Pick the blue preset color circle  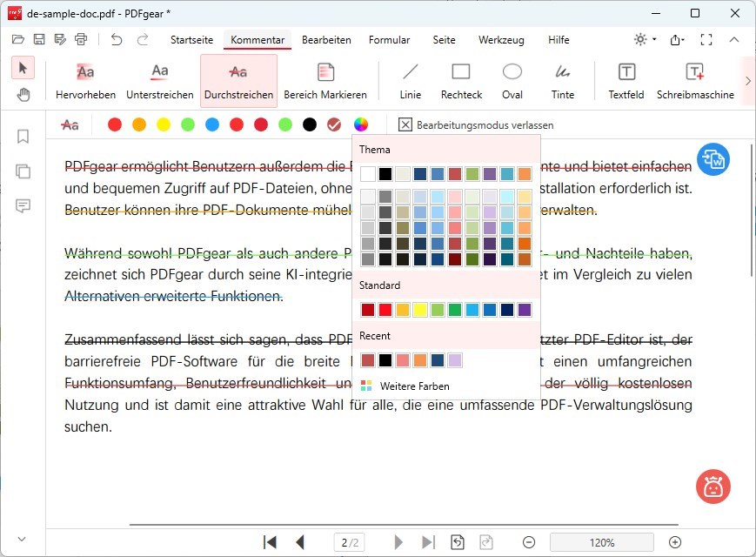pyautogui.click(x=212, y=124)
